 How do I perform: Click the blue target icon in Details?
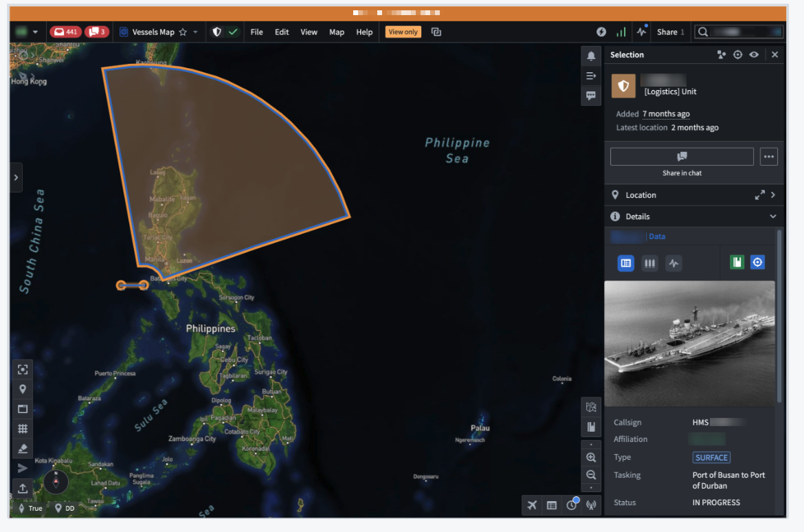tap(757, 263)
